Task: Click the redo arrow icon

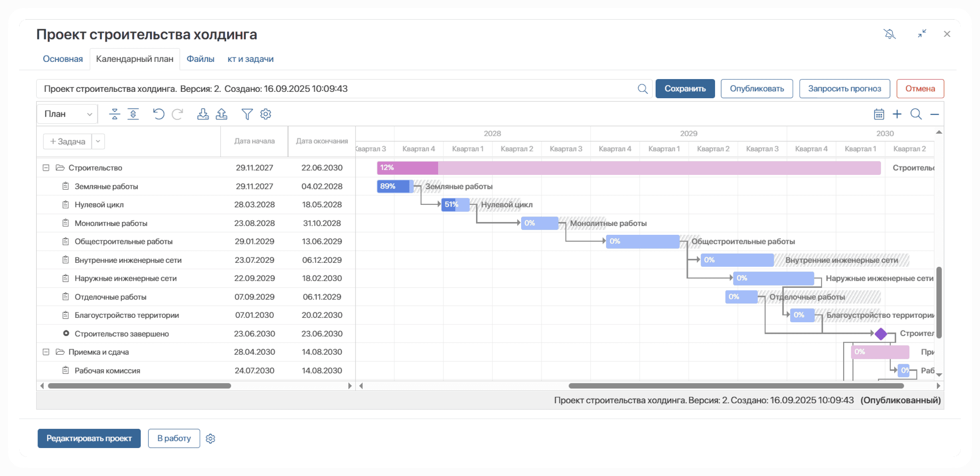Action: (x=177, y=114)
